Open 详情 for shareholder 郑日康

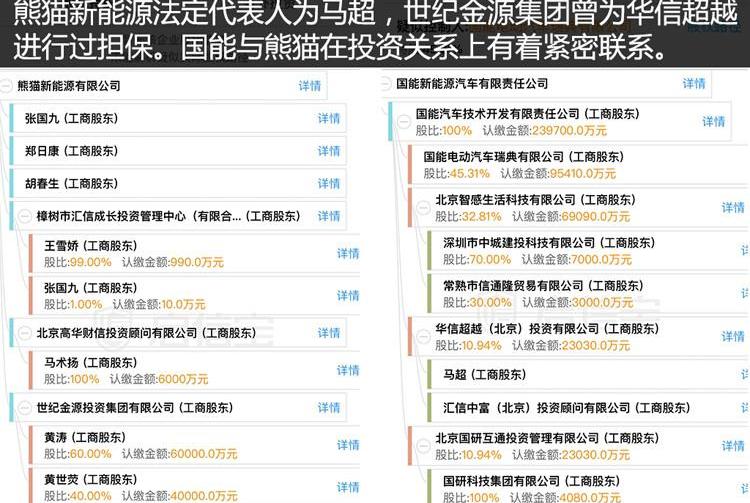[328, 151]
